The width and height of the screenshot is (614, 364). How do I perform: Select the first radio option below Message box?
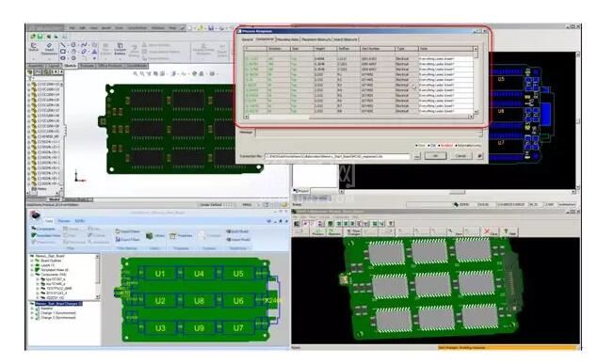point(416,146)
